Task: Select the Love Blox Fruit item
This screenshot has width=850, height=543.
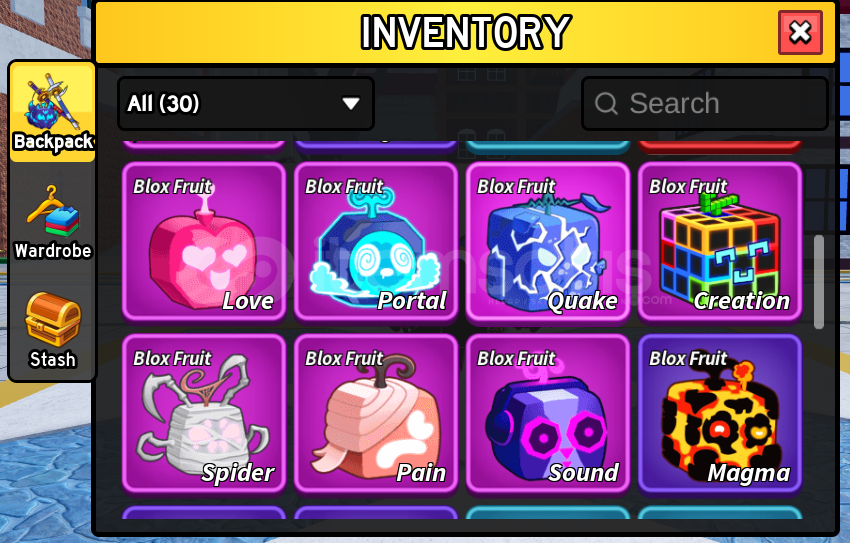Action: pyautogui.click(x=204, y=242)
